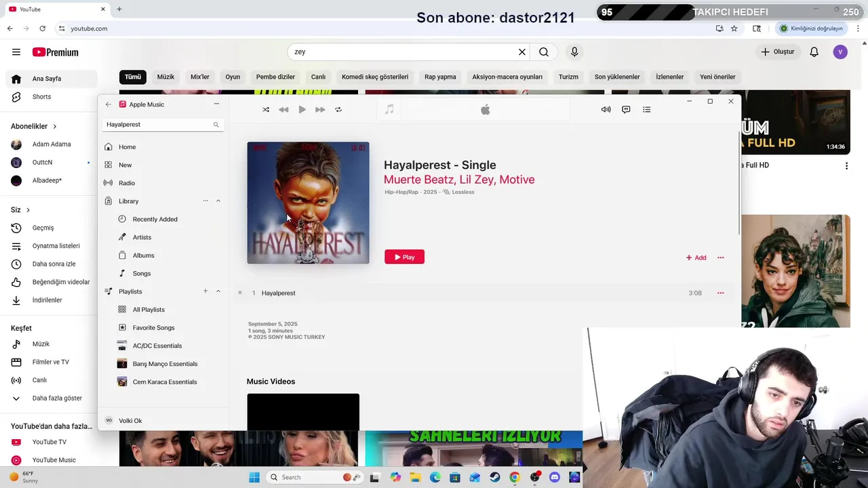Screen dimensions: 868x488
Task: Select the Son yüklenenler filter chip
Action: pyautogui.click(x=617, y=77)
